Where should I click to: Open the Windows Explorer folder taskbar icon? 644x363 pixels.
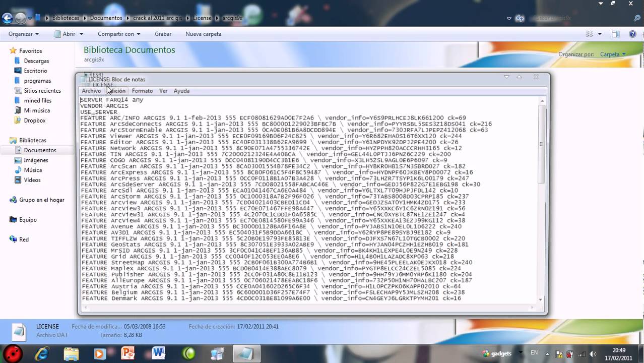[71, 353]
